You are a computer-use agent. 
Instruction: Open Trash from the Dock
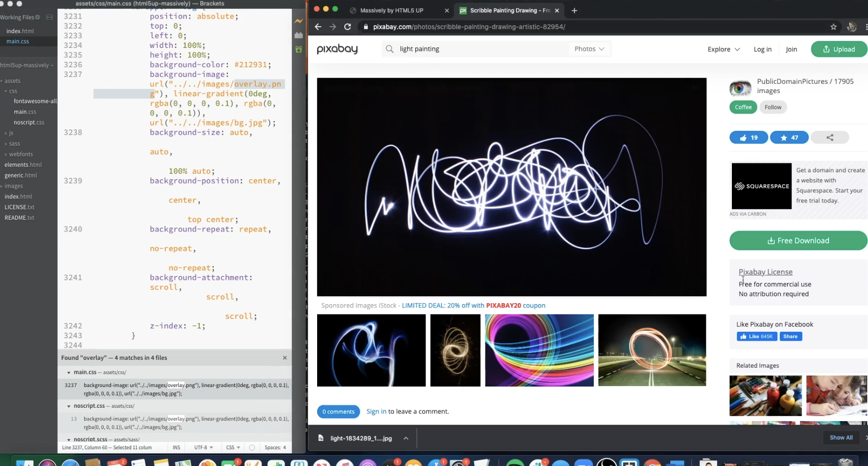(x=846, y=463)
